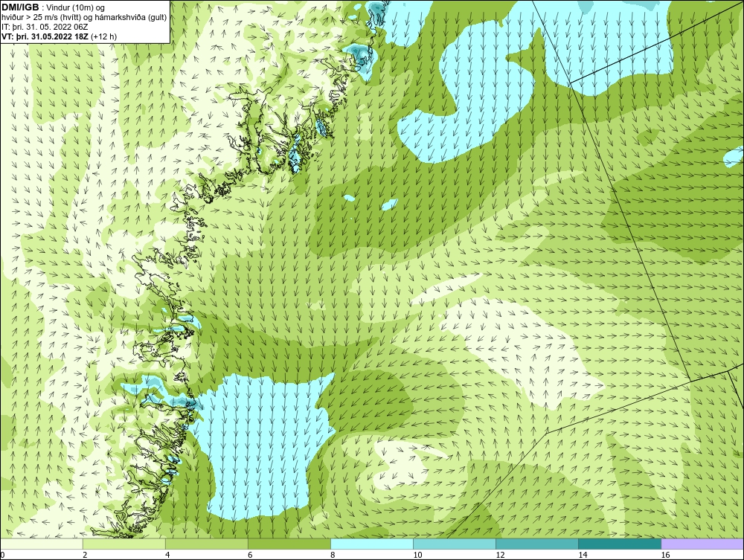Click the purple legend swatch above 16 m/s
The image size is (744, 560).
(702, 544)
